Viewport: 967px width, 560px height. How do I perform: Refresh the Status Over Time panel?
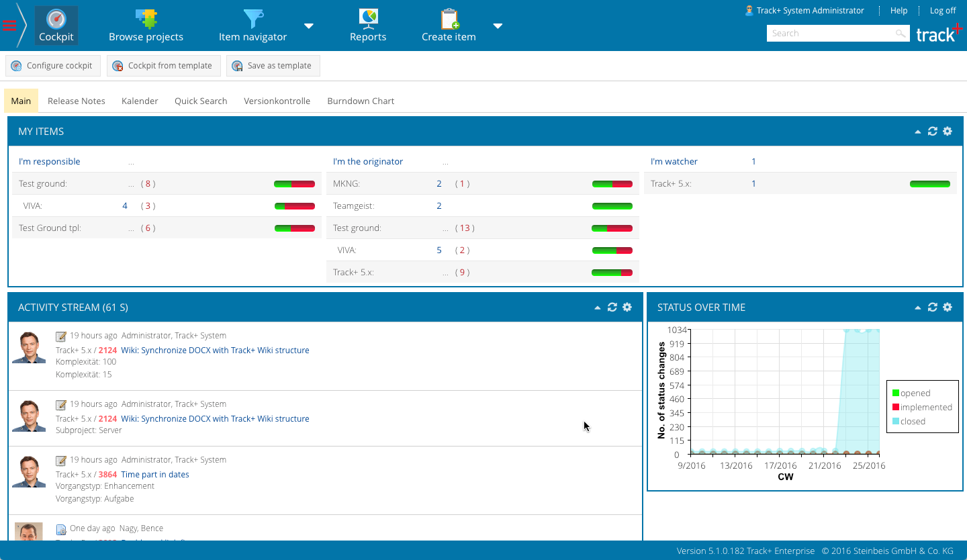point(932,308)
